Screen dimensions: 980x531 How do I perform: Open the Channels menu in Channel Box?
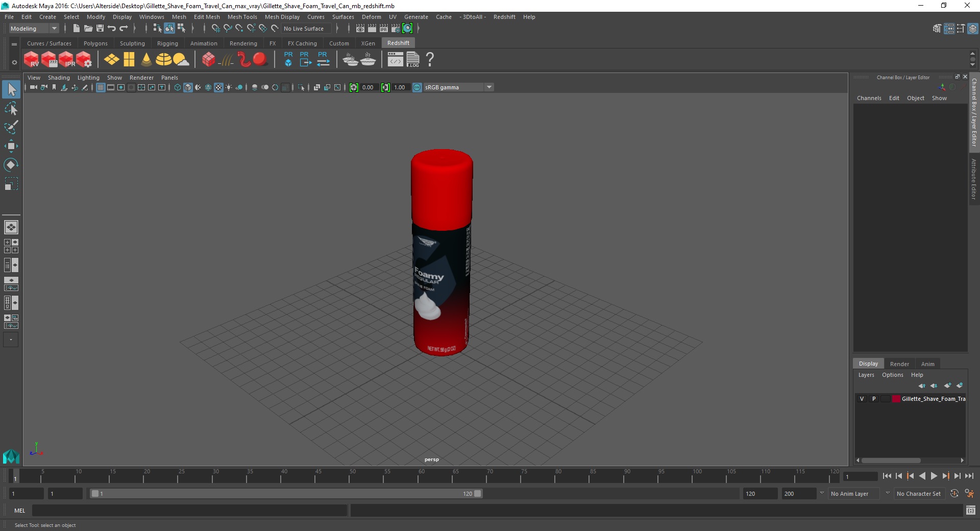coord(869,98)
